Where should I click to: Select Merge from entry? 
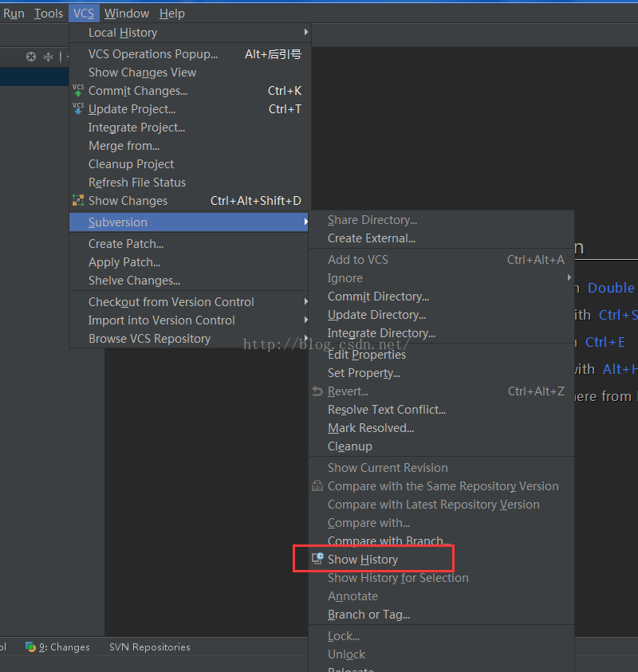pyautogui.click(x=189, y=146)
